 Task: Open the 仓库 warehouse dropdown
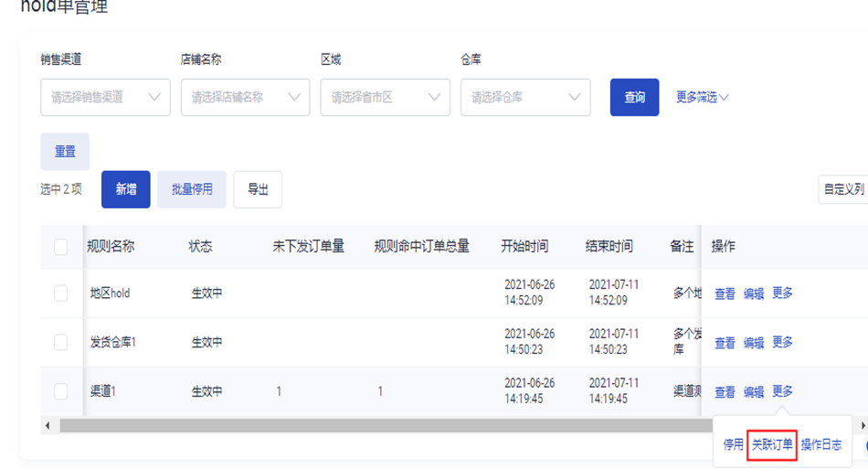(525, 98)
